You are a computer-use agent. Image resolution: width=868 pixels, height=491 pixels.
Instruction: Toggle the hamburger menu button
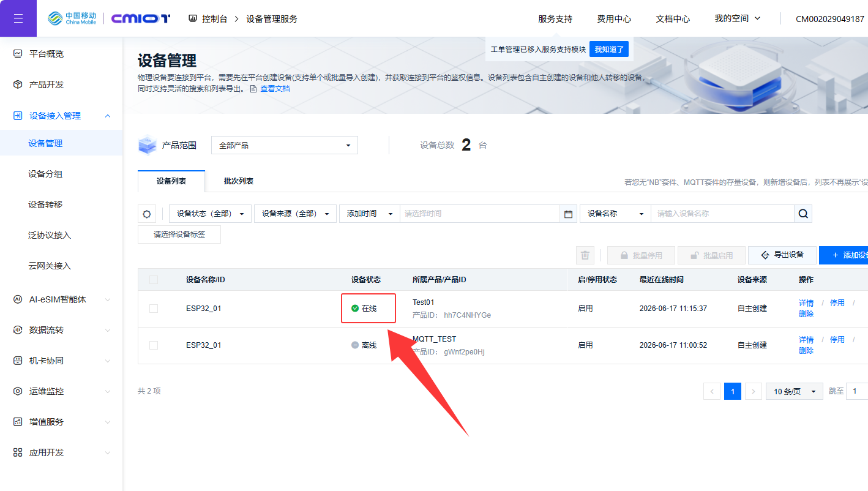(x=18, y=18)
